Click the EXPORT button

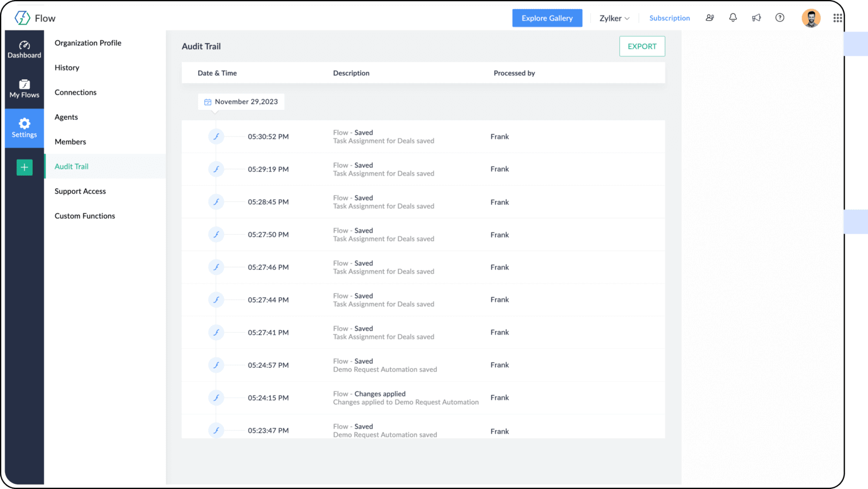coord(642,46)
